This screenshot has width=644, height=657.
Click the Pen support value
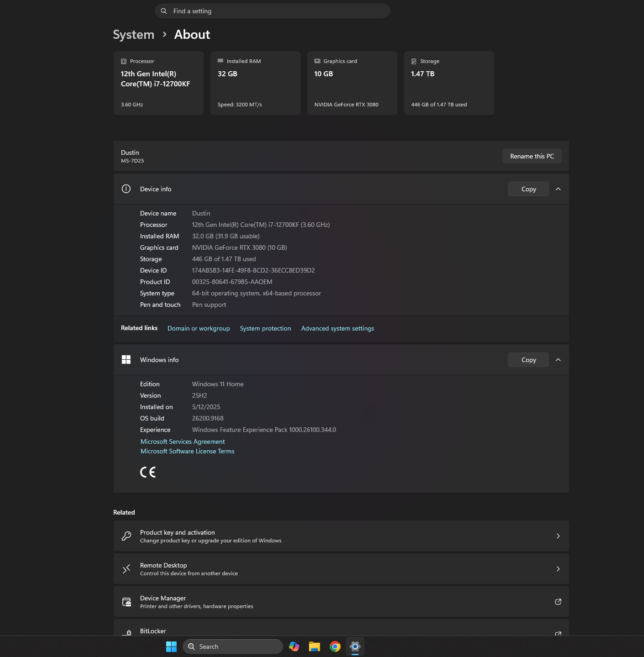(209, 305)
